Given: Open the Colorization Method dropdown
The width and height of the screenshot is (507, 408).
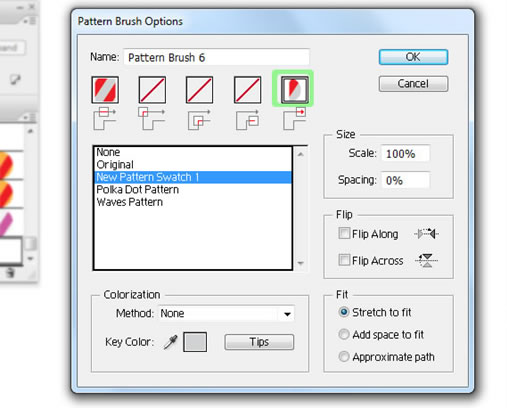Looking at the screenshot, I should point(226,314).
